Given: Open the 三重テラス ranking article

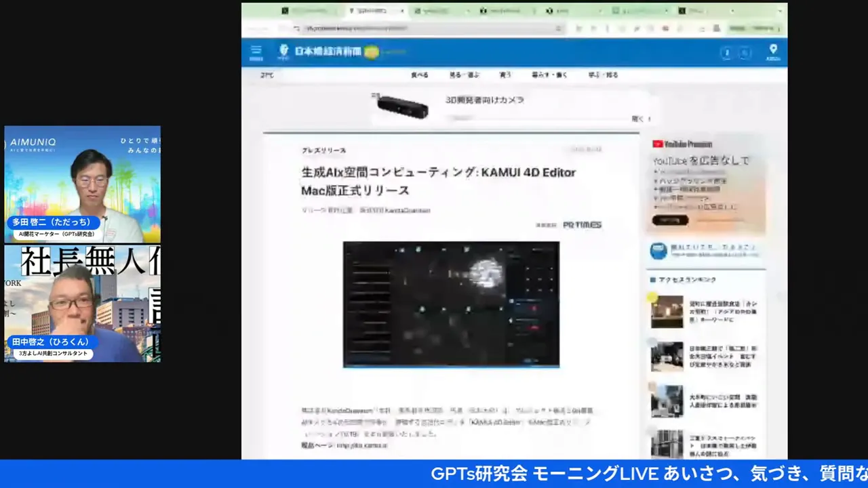Looking at the screenshot, I should click(x=705, y=444).
